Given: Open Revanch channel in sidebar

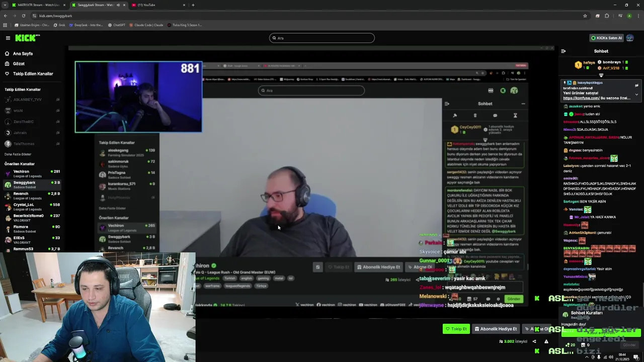Looking at the screenshot, I should click(x=33, y=196).
